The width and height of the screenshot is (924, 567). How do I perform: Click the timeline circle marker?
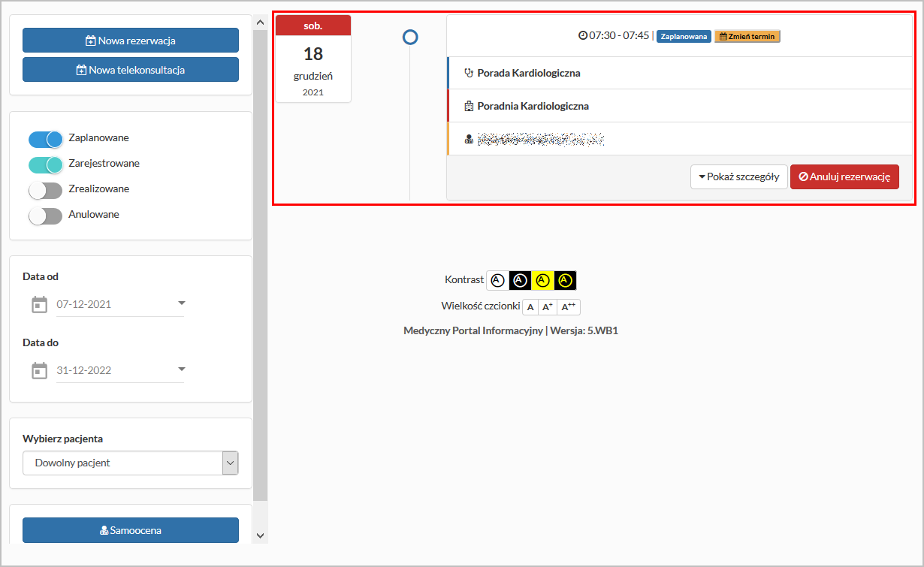[x=410, y=37]
